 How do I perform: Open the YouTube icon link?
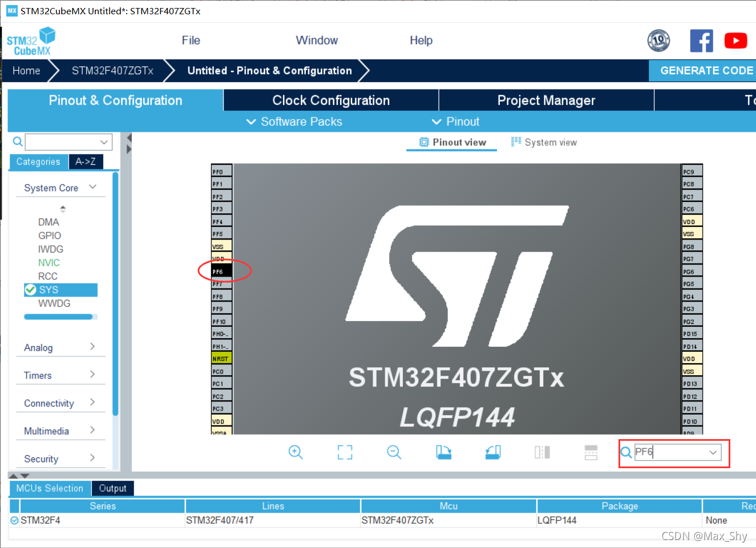[735, 40]
